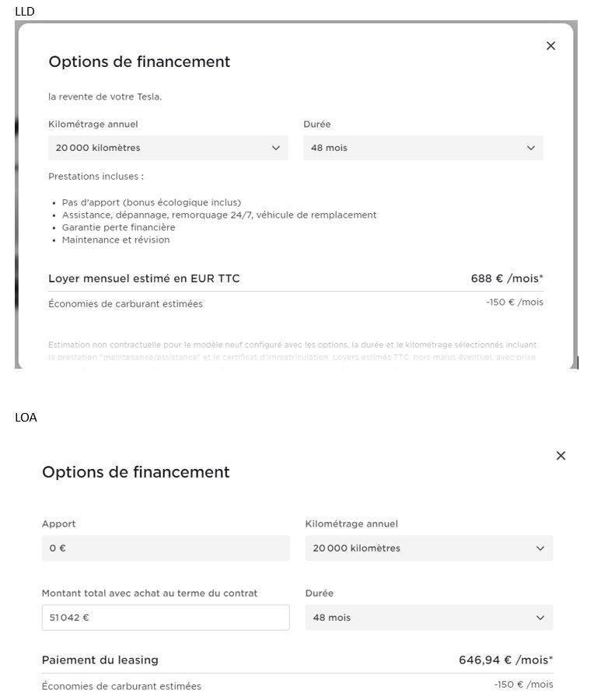The image size is (615, 700).
Task: Click the Loyer mensuel estimé en EUR TTC label
Action: coord(144,278)
